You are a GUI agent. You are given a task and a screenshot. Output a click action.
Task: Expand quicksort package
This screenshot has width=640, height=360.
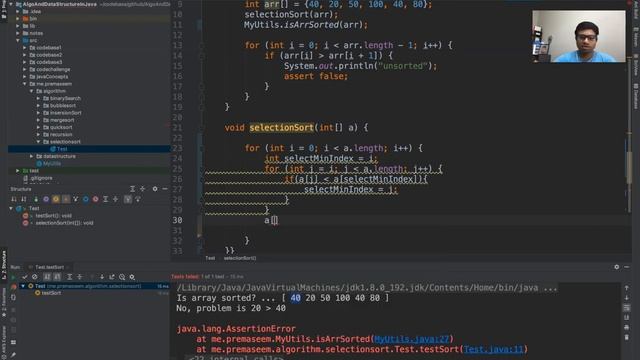click(x=39, y=127)
